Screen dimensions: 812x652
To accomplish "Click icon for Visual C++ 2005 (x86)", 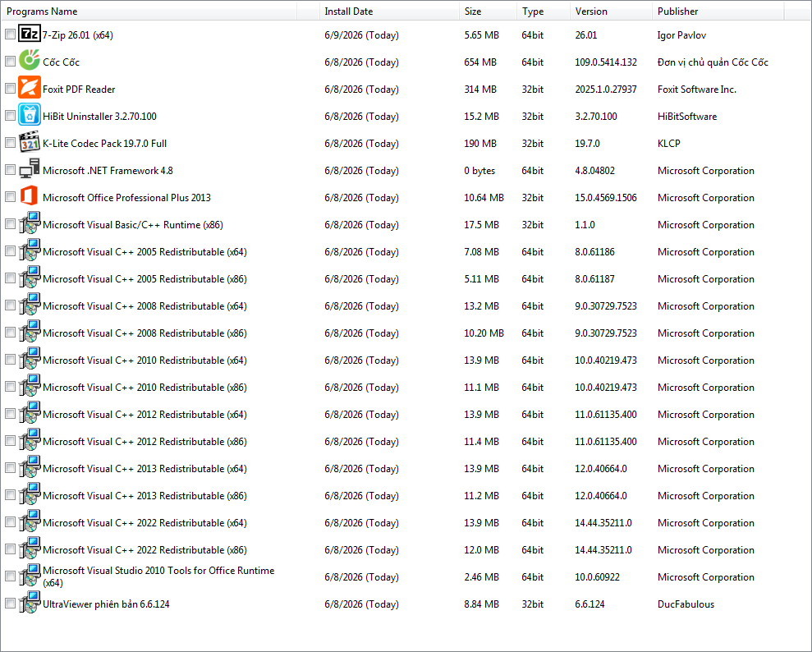I will click(30, 278).
